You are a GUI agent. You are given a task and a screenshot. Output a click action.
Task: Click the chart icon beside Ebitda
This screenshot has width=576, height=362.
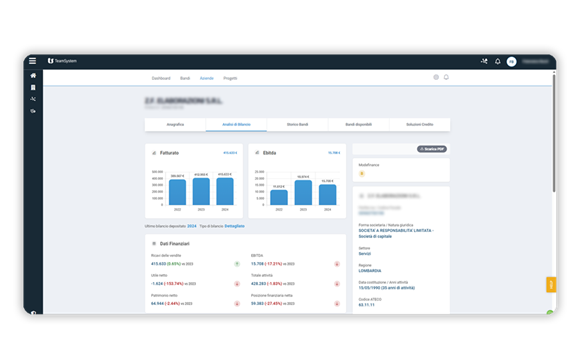pyautogui.click(x=257, y=153)
